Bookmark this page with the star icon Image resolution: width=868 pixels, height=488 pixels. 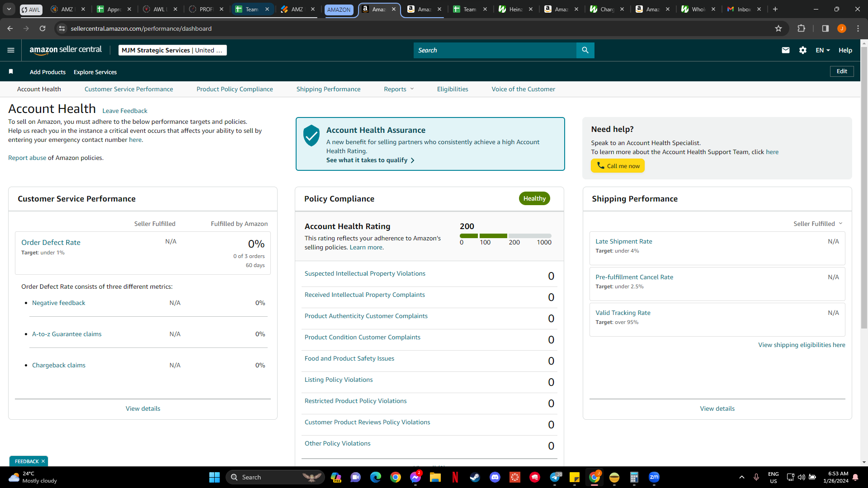778,28
